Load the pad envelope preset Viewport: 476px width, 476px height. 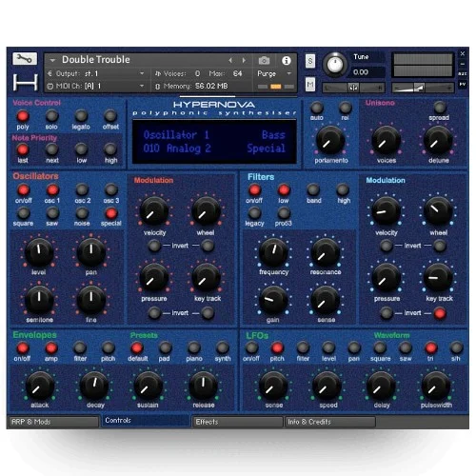point(165,347)
